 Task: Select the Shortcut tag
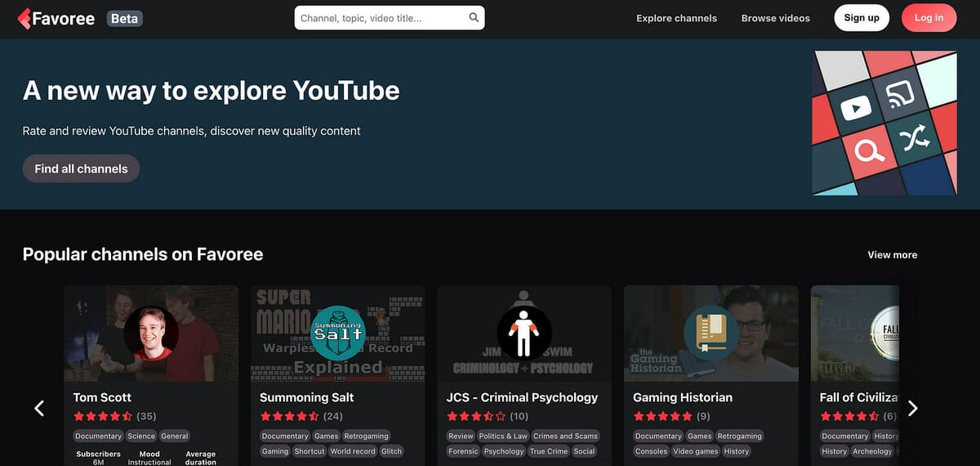[x=310, y=451]
